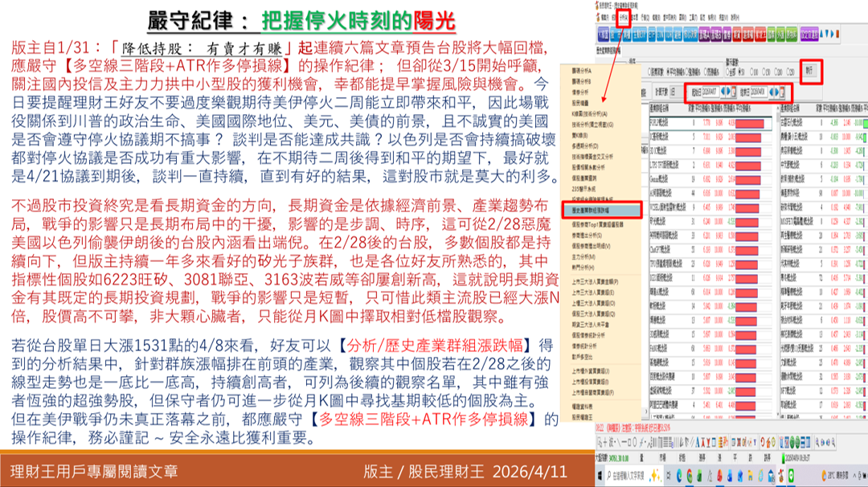This screenshot has width=868, height=487.
Task: Click the 歷史產業群組漲跌幅 window tab
Action: tap(608, 51)
